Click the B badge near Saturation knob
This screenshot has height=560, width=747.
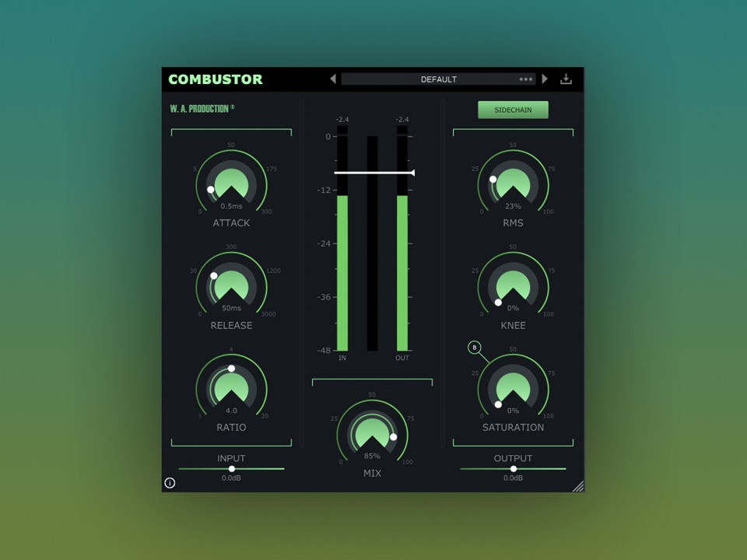point(475,348)
